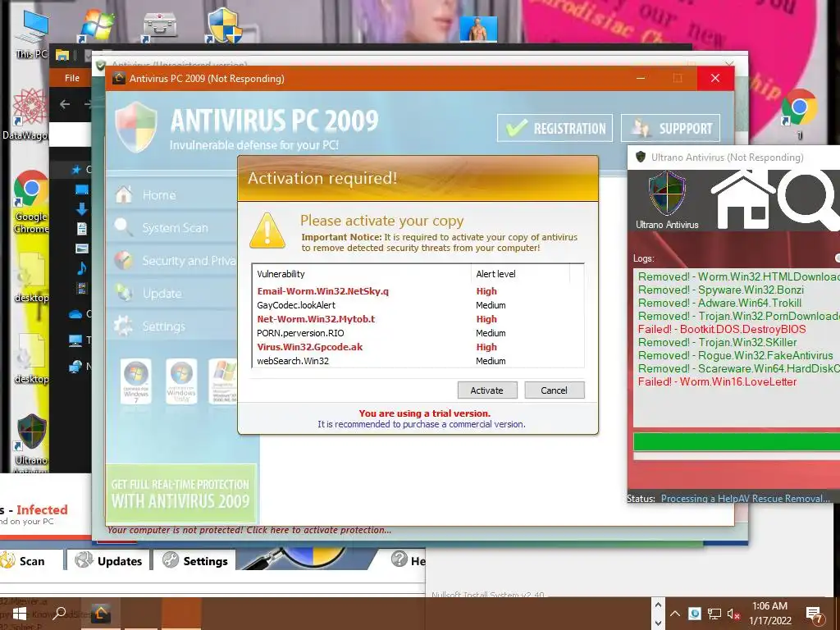Open the first-aid toolbox desktop shortcut

click(x=159, y=27)
